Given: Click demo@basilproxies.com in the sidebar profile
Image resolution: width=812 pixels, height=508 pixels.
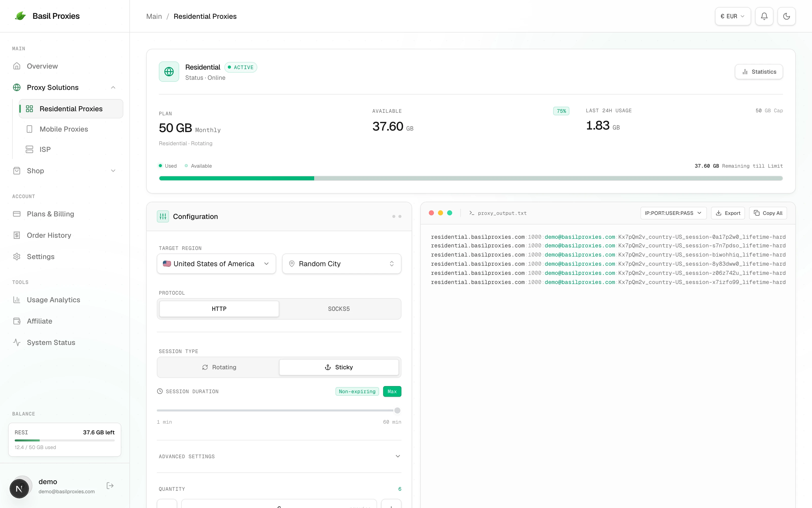Looking at the screenshot, I should pos(66,491).
